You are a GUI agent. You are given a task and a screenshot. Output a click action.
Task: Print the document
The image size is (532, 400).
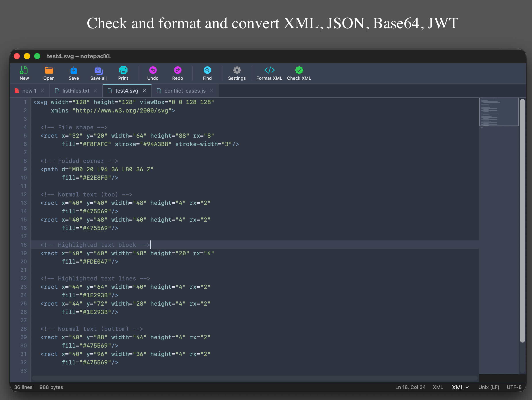[x=123, y=73]
